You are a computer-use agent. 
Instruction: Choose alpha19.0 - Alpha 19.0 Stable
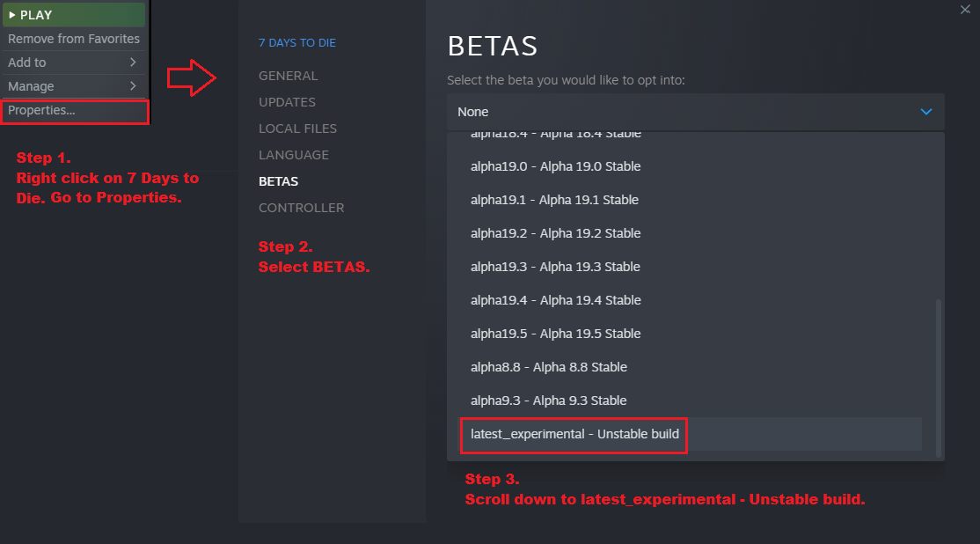[x=555, y=166]
